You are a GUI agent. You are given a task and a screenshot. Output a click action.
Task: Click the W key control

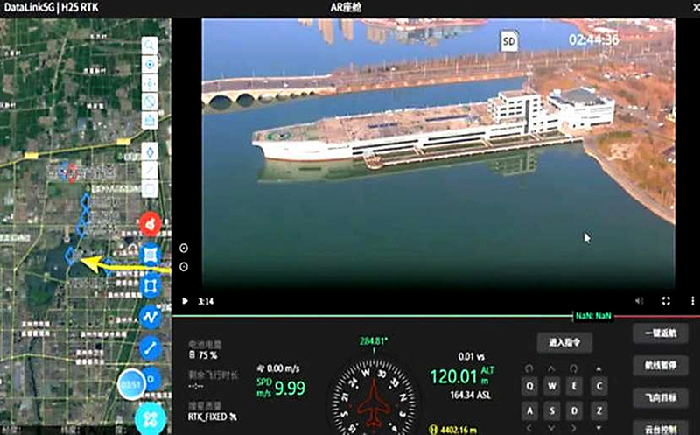coord(552,386)
